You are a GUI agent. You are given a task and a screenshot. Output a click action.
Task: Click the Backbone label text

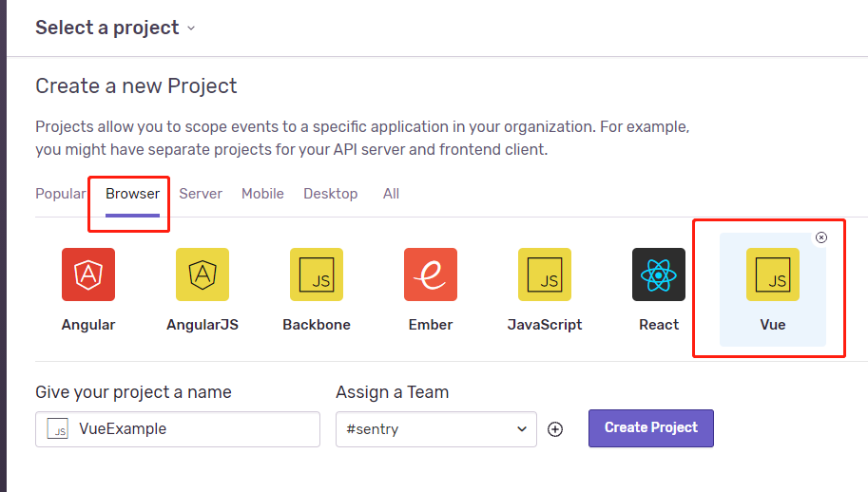coord(317,325)
